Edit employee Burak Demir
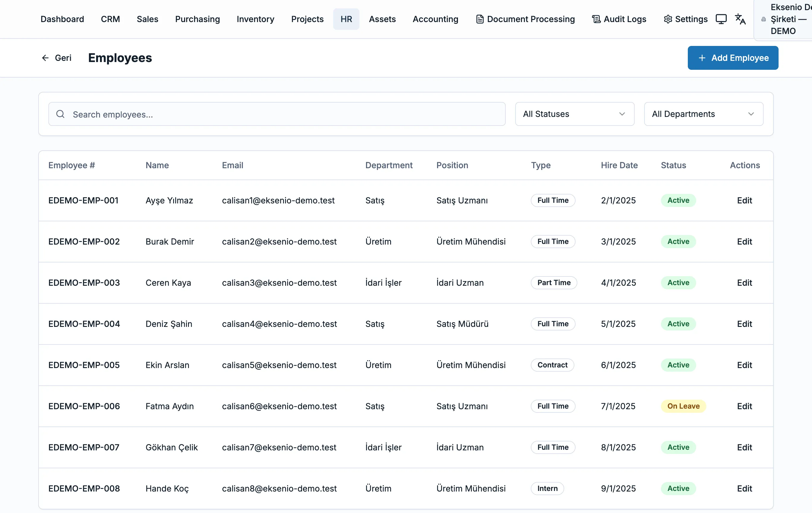The image size is (812, 513). coord(744,242)
